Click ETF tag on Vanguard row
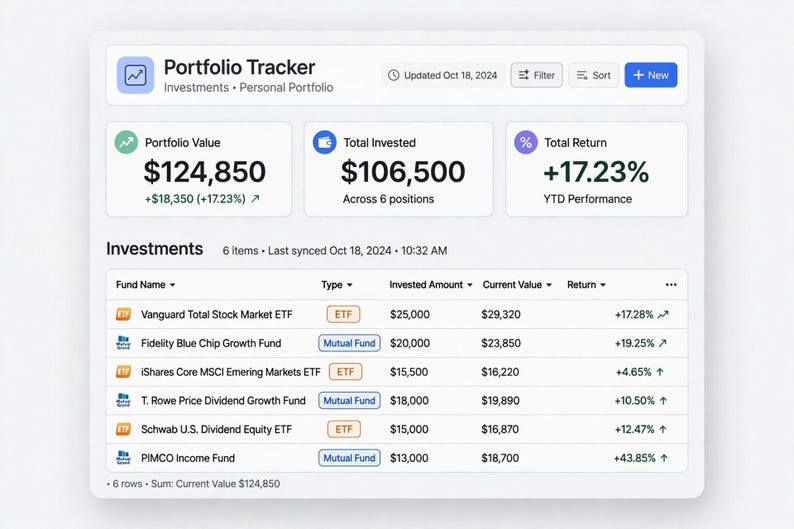794x529 pixels. pos(343,314)
